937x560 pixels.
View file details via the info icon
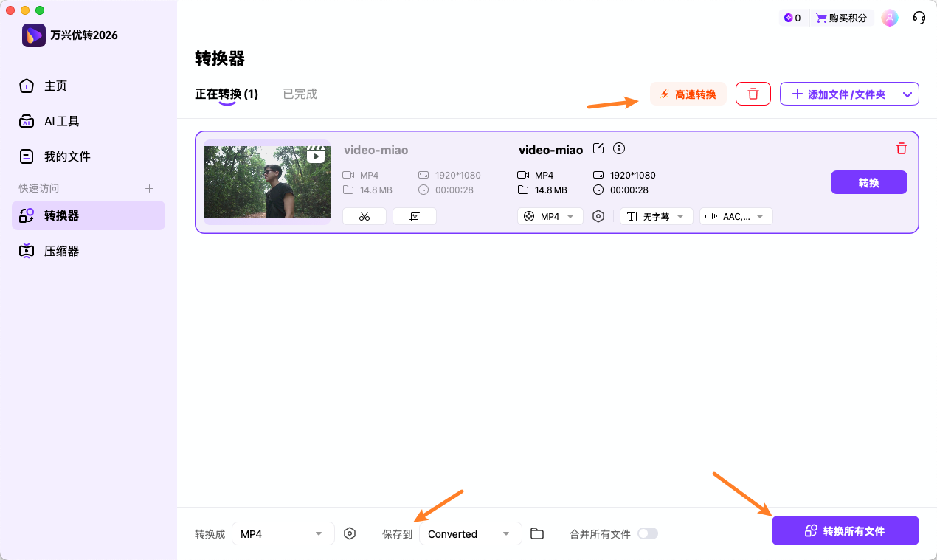pyautogui.click(x=619, y=148)
